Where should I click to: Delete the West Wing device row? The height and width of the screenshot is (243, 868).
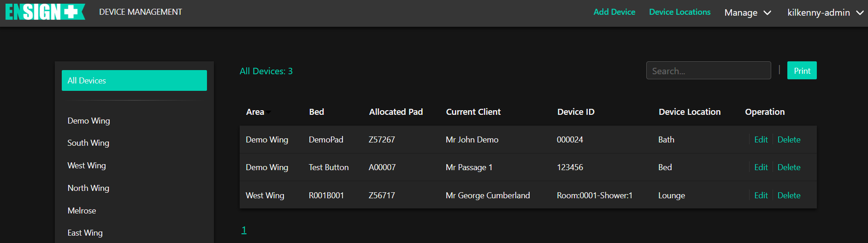[x=789, y=196]
